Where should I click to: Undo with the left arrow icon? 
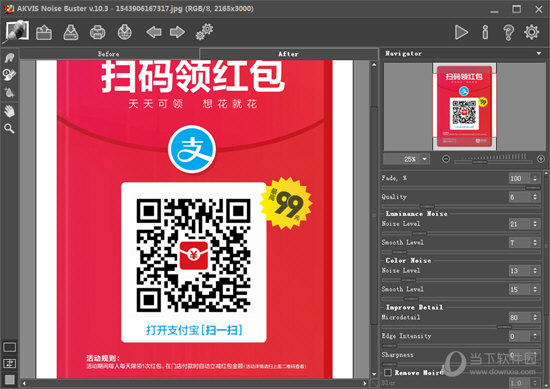pos(154,32)
